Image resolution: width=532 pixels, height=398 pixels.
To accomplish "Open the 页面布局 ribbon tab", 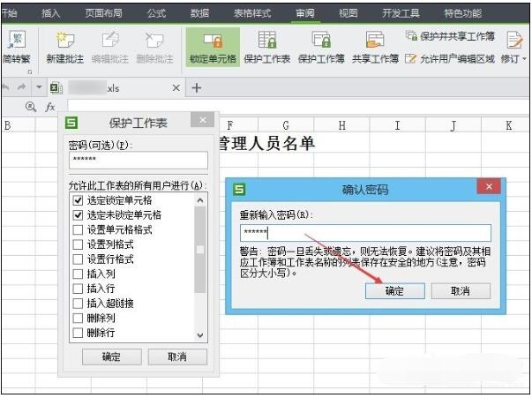I will [x=103, y=13].
